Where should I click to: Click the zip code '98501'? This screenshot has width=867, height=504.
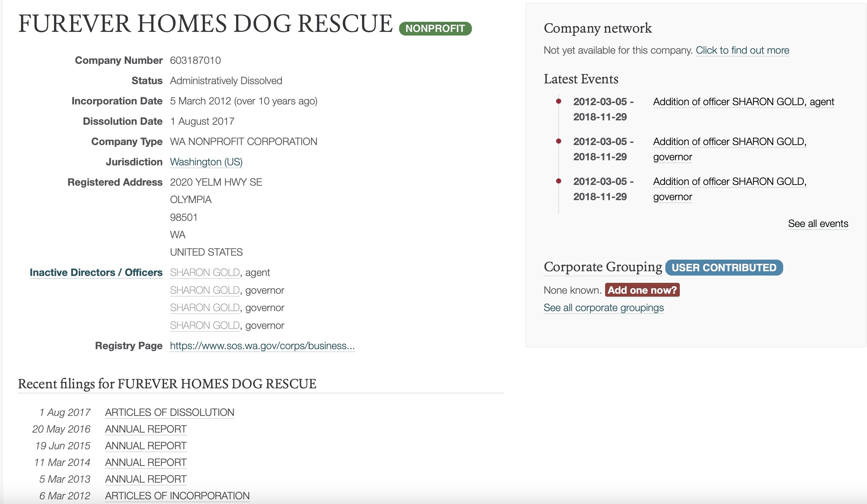point(184,217)
